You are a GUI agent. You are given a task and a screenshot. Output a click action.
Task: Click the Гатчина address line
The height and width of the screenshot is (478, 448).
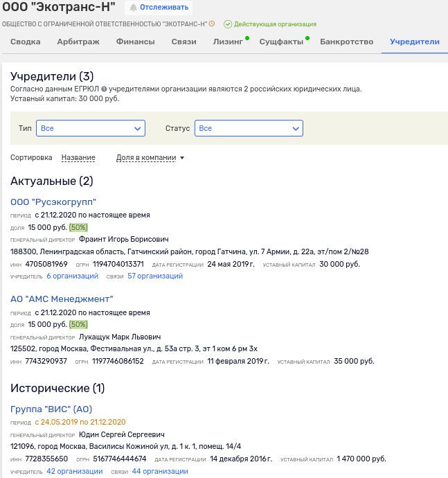pyautogui.click(x=190, y=251)
